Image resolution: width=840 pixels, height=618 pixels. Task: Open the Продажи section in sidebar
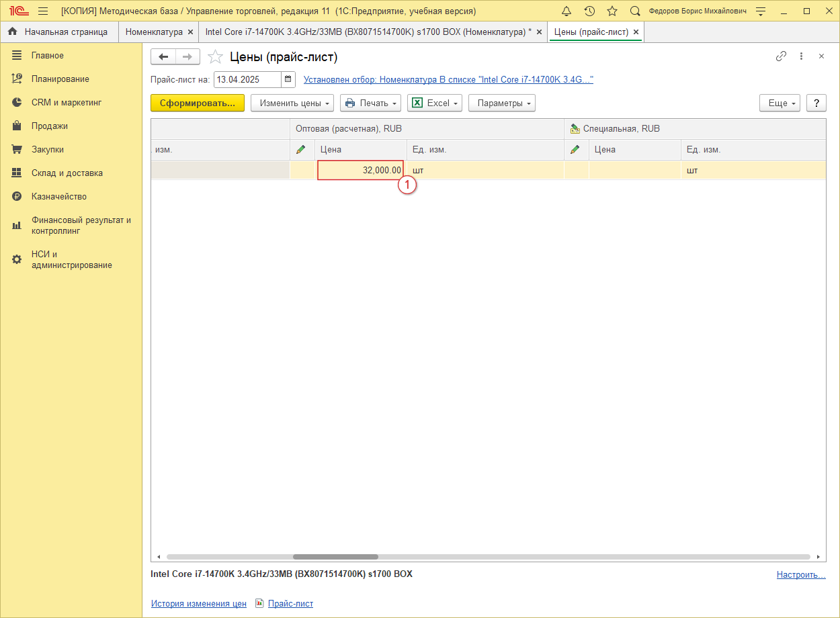click(x=49, y=126)
